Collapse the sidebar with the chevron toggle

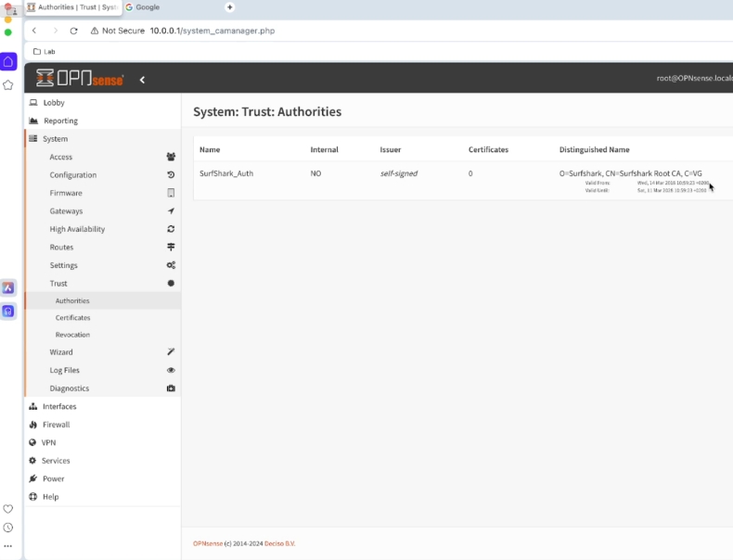click(142, 80)
